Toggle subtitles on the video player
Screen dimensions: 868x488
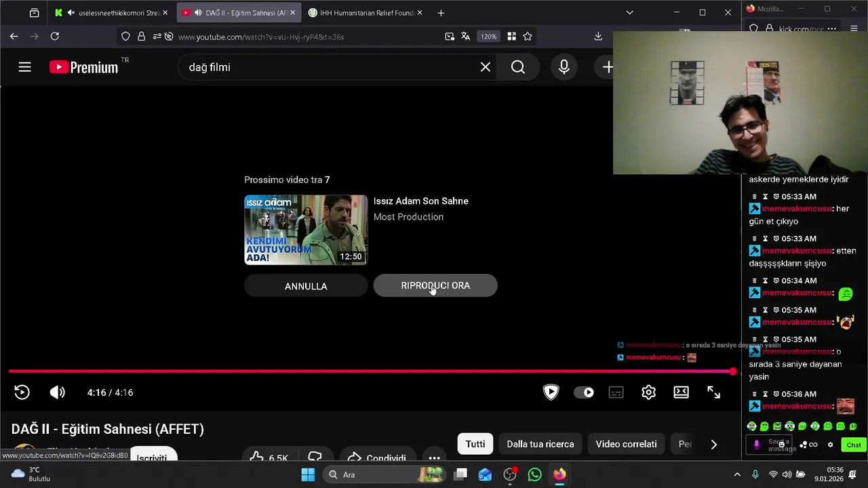point(616,392)
